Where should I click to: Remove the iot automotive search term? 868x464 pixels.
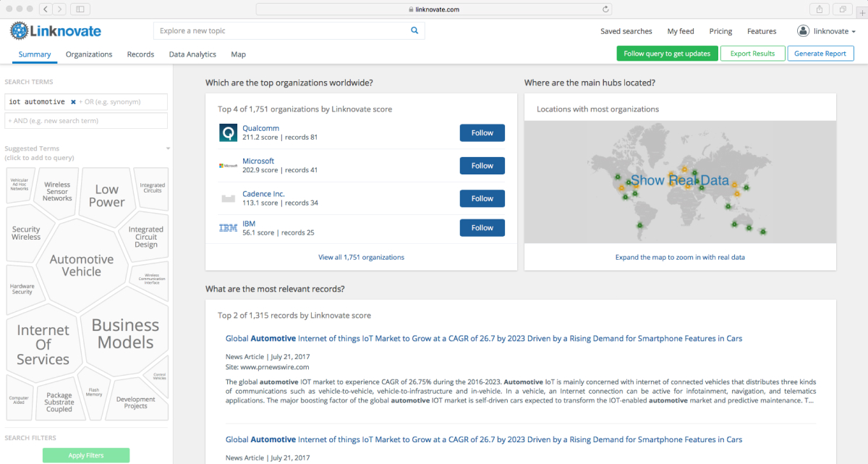(x=73, y=102)
